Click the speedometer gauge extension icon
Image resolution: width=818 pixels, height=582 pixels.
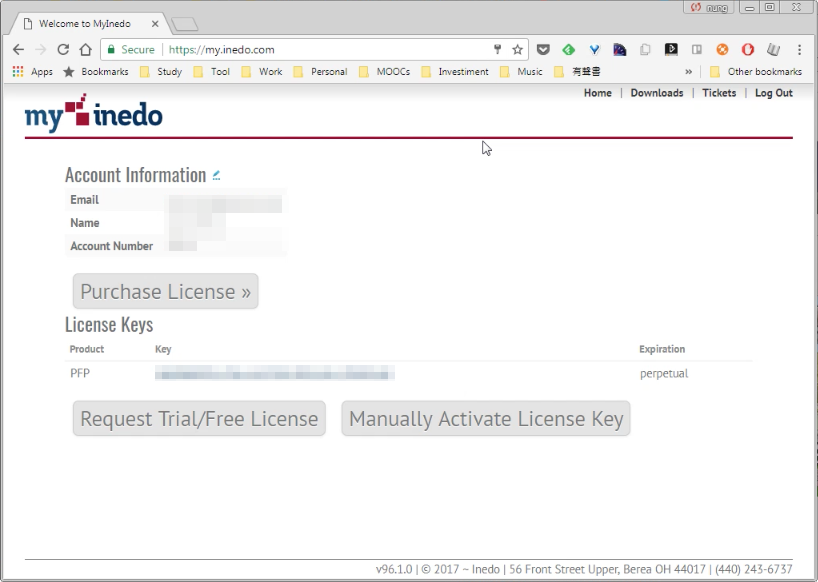pos(620,50)
